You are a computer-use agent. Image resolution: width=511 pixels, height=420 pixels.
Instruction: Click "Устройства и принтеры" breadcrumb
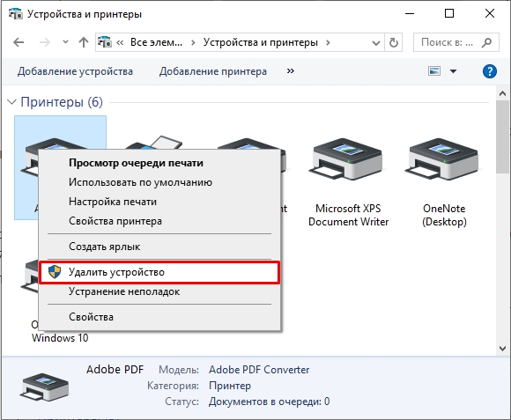[x=261, y=42]
